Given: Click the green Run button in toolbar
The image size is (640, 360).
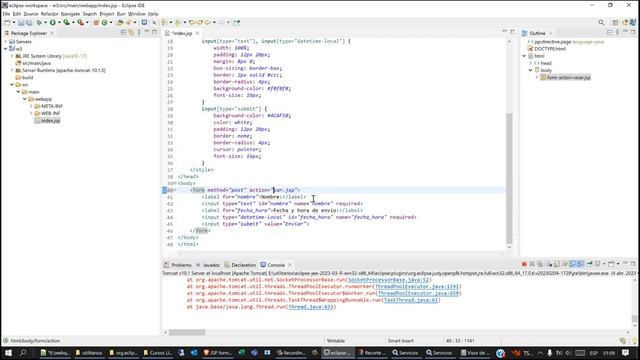Looking at the screenshot, I should tap(53, 22).
